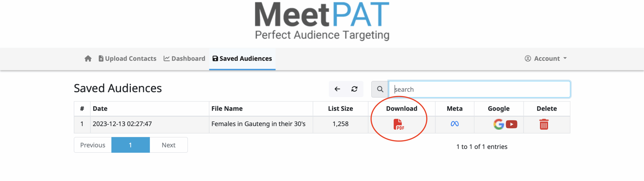This screenshot has height=181, width=644.
Task: Delete the audience with trash icon
Action: pyautogui.click(x=544, y=124)
